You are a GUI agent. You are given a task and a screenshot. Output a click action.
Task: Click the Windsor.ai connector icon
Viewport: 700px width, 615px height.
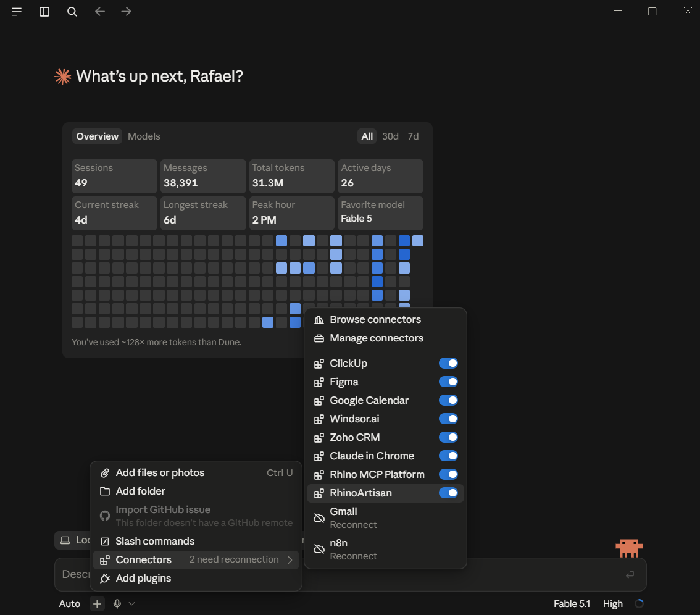point(319,419)
